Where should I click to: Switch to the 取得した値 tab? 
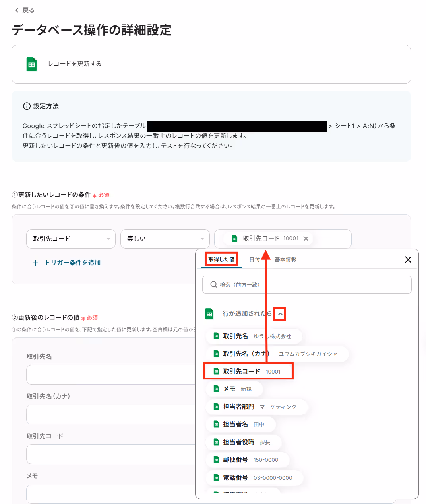pos(221,259)
